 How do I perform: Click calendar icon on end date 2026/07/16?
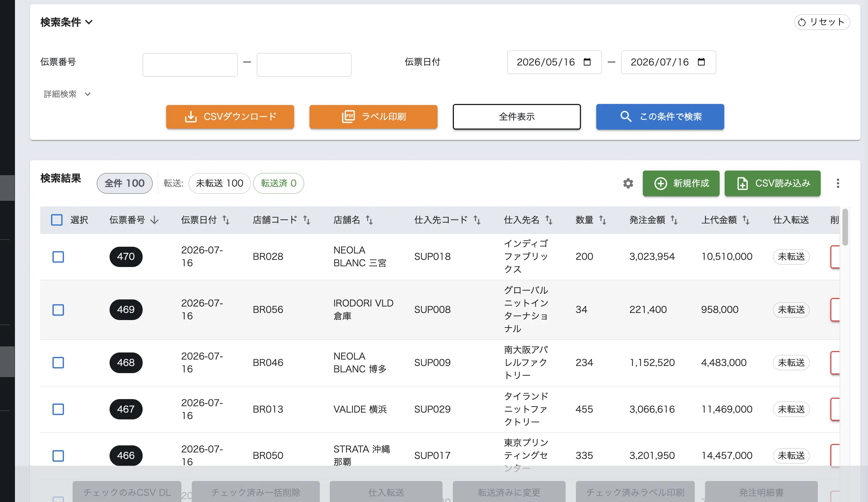701,62
